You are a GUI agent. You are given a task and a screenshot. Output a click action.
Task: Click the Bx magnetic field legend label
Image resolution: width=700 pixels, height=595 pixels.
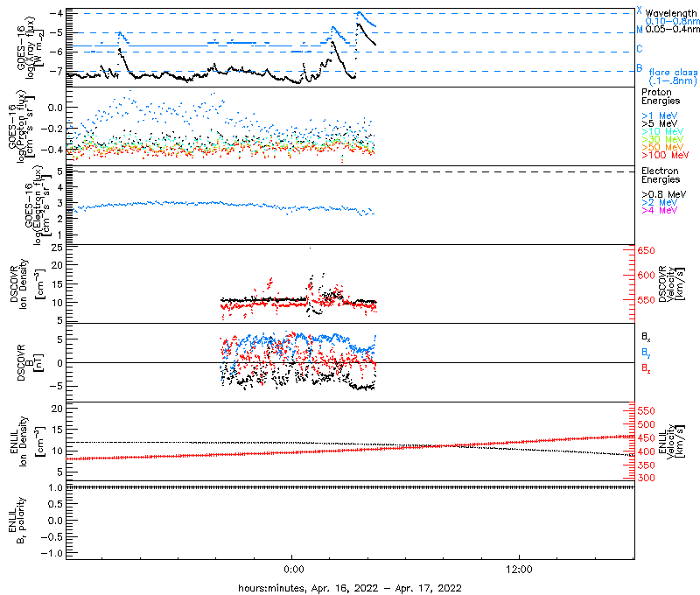pyautogui.click(x=646, y=337)
